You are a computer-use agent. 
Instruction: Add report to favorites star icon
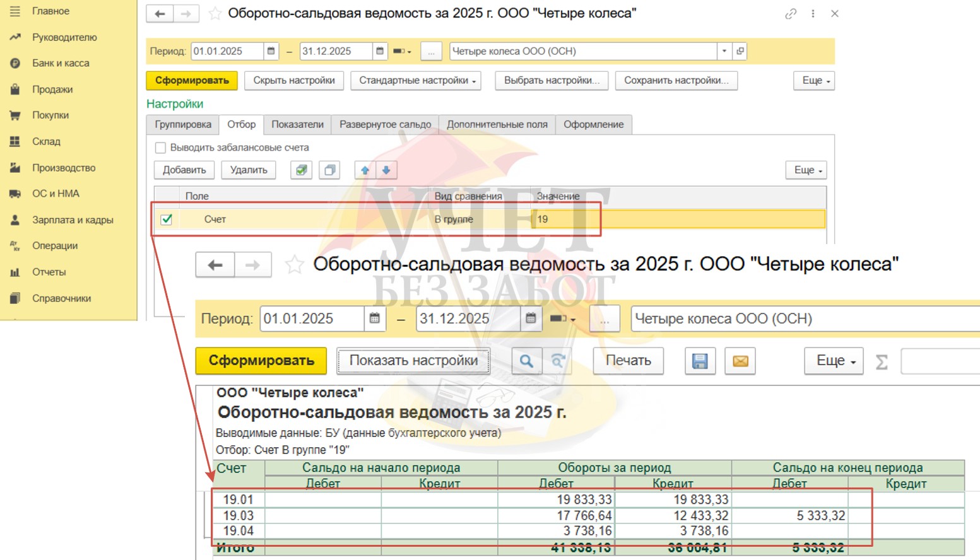point(215,13)
